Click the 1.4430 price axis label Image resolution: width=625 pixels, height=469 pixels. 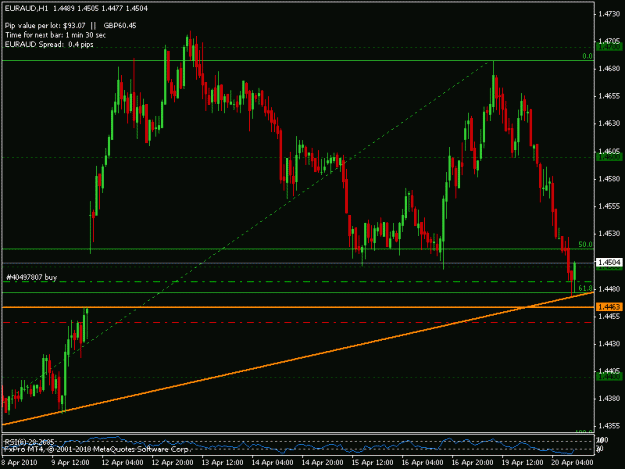pos(609,343)
